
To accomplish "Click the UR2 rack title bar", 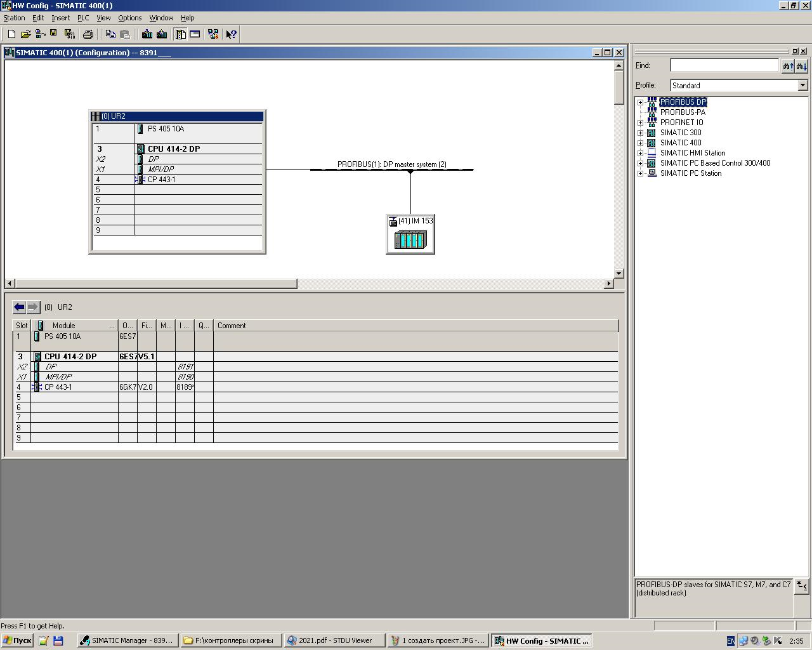I will click(x=177, y=116).
